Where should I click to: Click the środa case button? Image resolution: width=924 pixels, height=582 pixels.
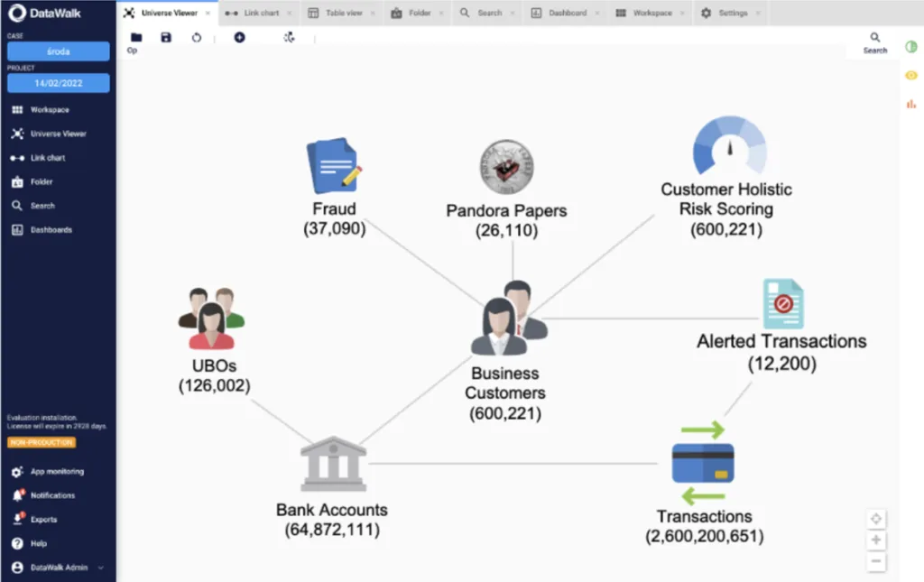coord(59,51)
